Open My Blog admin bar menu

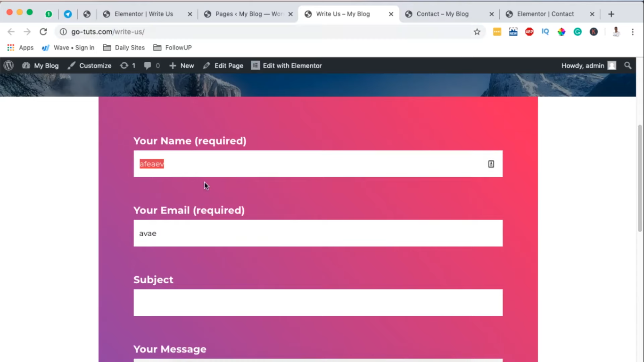tap(41, 66)
